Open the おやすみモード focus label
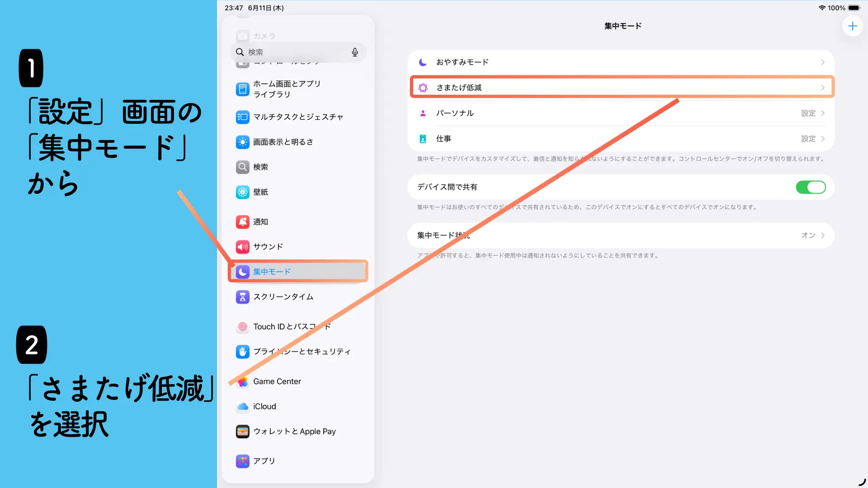 point(462,62)
